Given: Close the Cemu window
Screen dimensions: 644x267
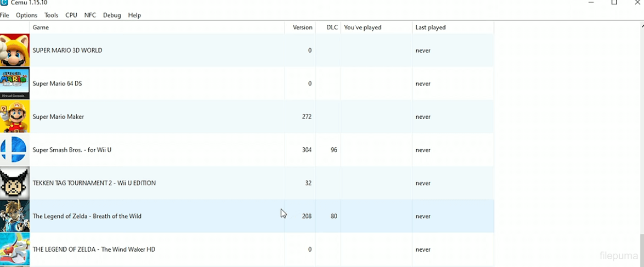Looking at the screenshot, I should [x=637, y=3].
